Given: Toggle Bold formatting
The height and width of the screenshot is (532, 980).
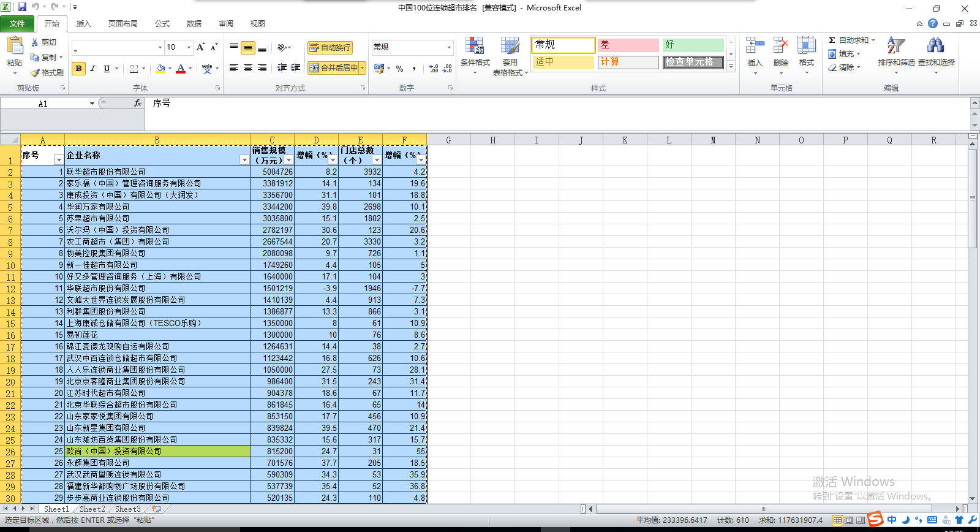Looking at the screenshot, I should coord(78,68).
